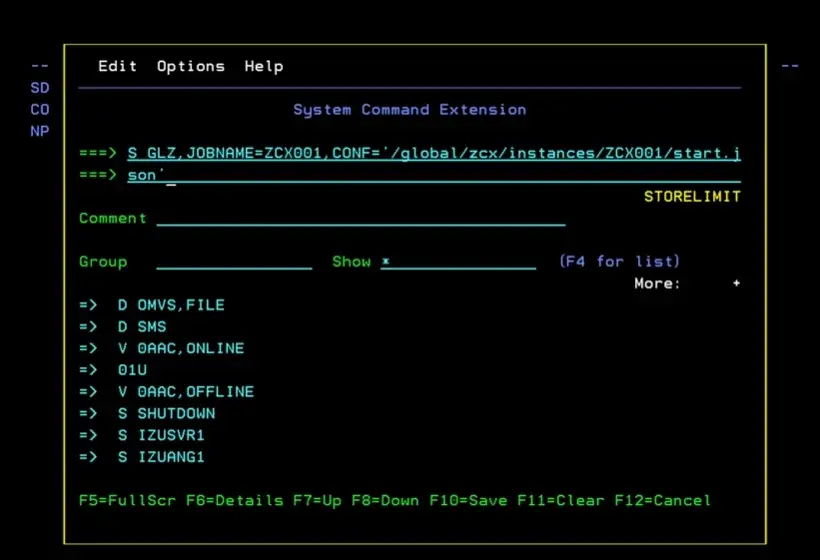This screenshot has width=820, height=560.
Task: Click the arrow before S IZUANG1
Action: pos(88,457)
